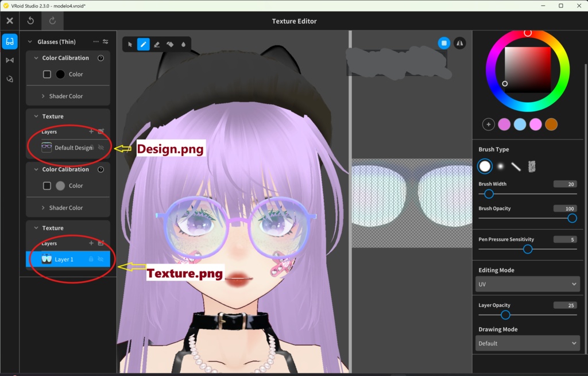Open the three-dot menu beside Glasses (Thin)
This screenshot has height=376, width=588.
[x=95, y=41]
